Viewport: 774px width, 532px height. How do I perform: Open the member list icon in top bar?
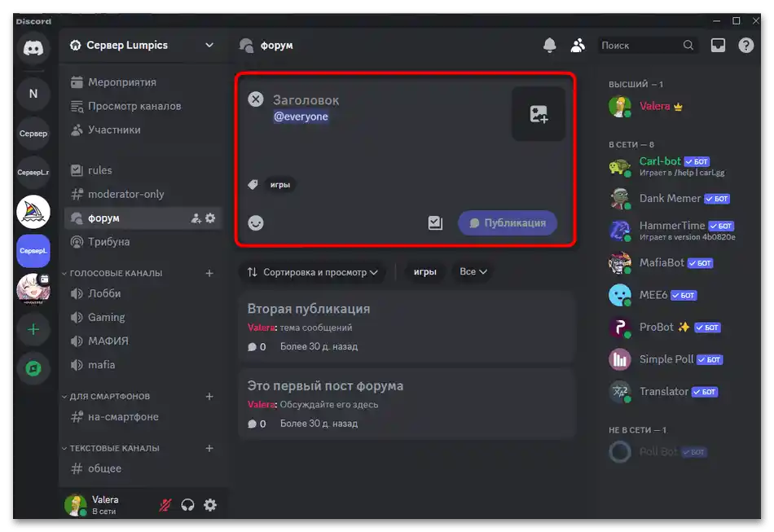click(578, 45)
